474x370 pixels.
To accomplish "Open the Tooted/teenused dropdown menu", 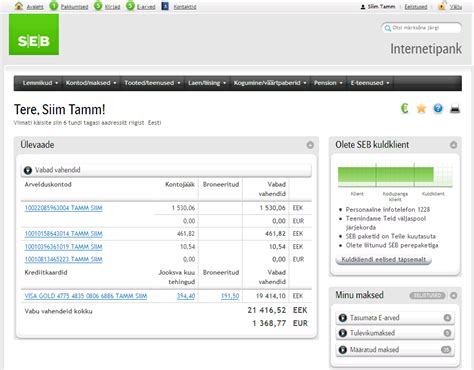I will point(152,83).
